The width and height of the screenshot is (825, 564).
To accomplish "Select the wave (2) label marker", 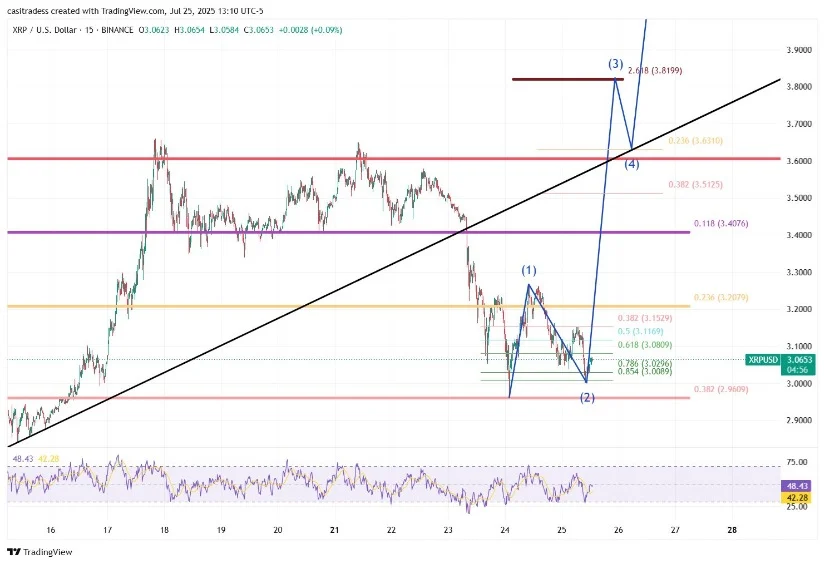I will pyautogui.click(x=588, y=398).
